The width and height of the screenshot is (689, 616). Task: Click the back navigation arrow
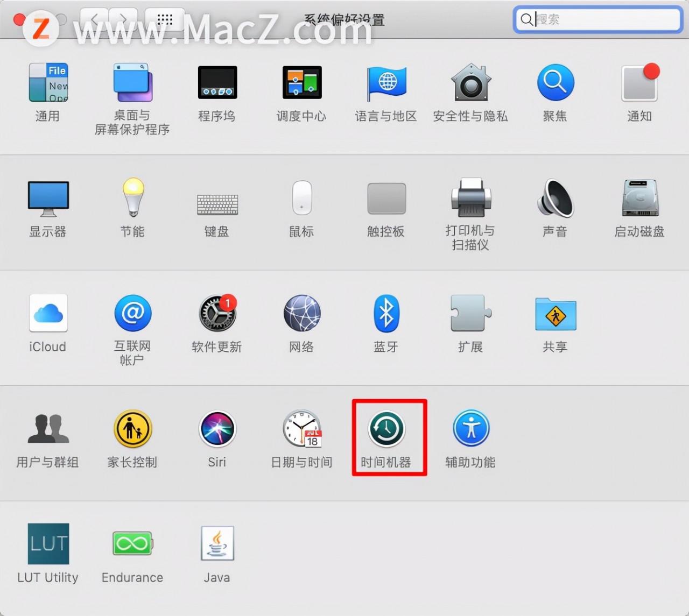point(95,20)
